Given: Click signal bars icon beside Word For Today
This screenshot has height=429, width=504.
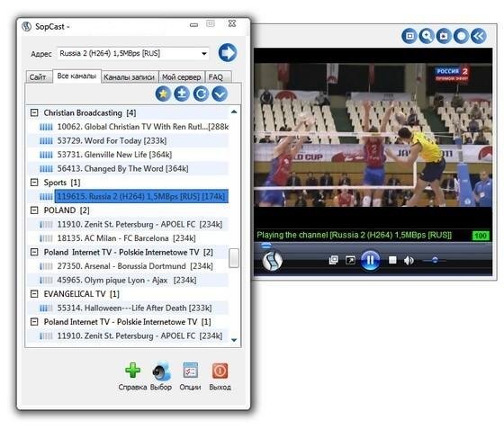Looking at the screenshot, I should 46,141.
